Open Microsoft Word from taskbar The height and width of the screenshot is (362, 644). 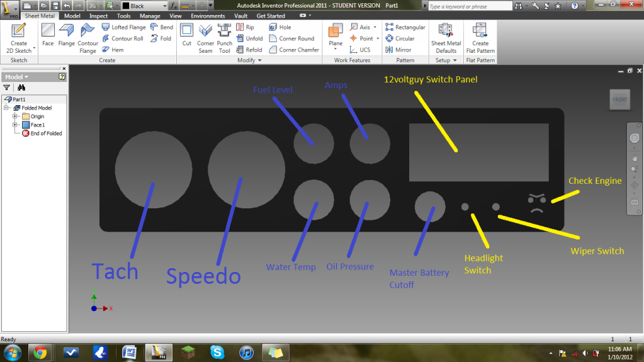[129, 353]
